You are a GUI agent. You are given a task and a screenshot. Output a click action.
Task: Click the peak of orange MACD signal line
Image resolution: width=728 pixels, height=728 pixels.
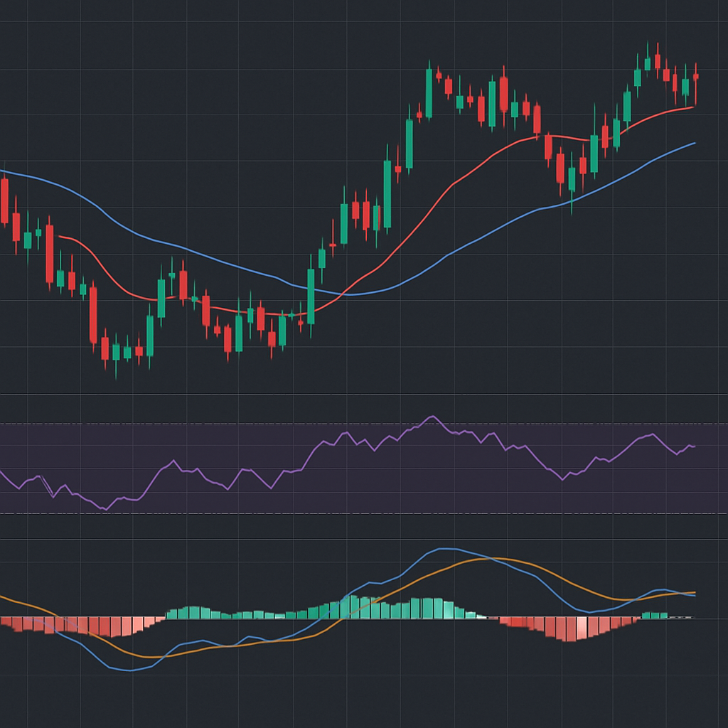(491, 559)
